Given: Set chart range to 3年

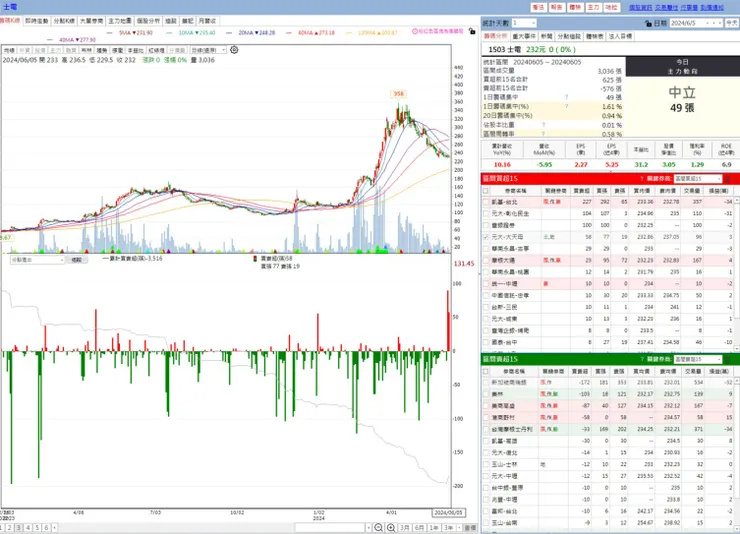Looking at the screenshot, I should (448, 528).
